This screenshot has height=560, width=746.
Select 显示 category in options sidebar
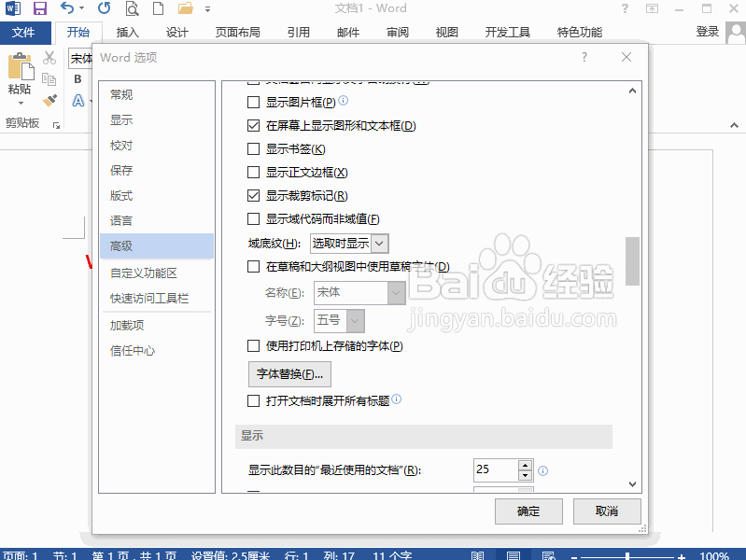(x=157, y=119)
